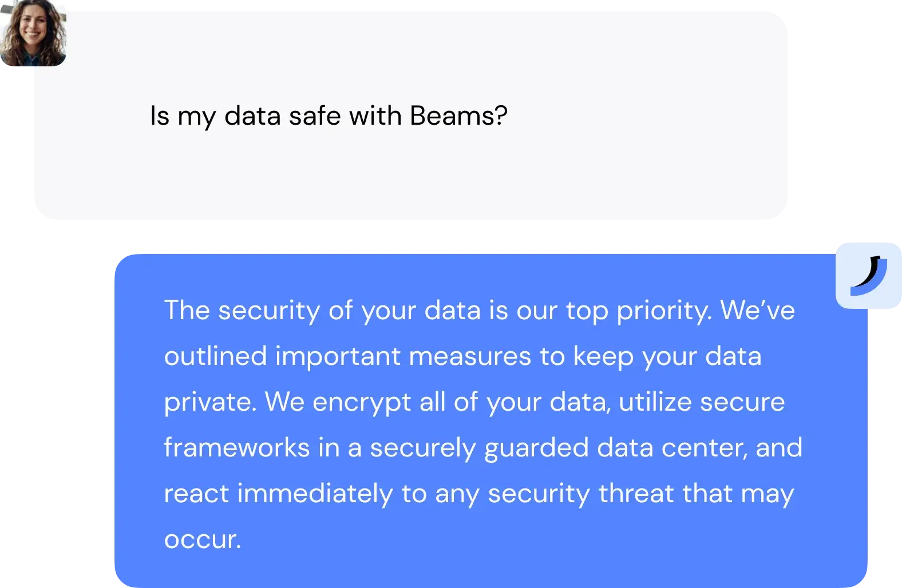Click the word "outlined" in the reply
Screen dimensions: 902x588
point(216,356)
